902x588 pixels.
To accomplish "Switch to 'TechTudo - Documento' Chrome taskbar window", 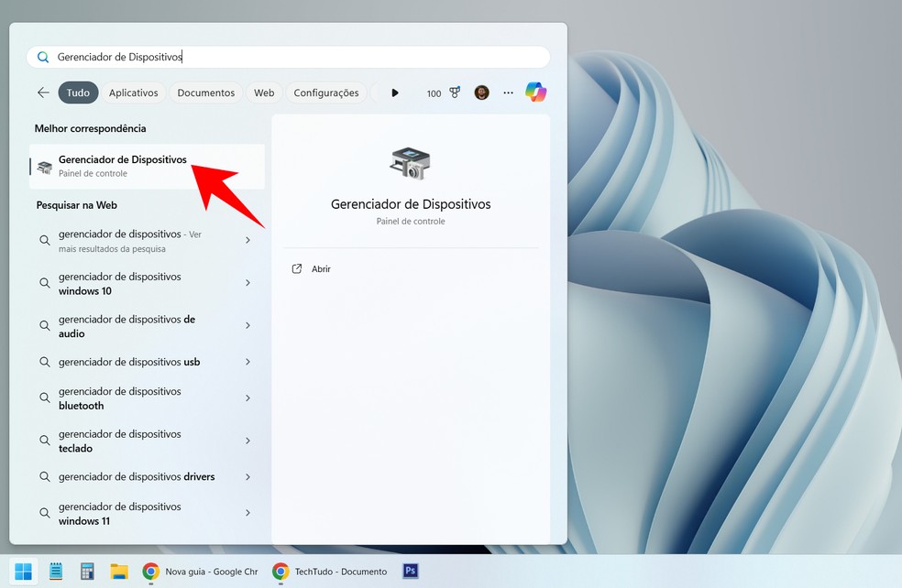I will point(330,572).
